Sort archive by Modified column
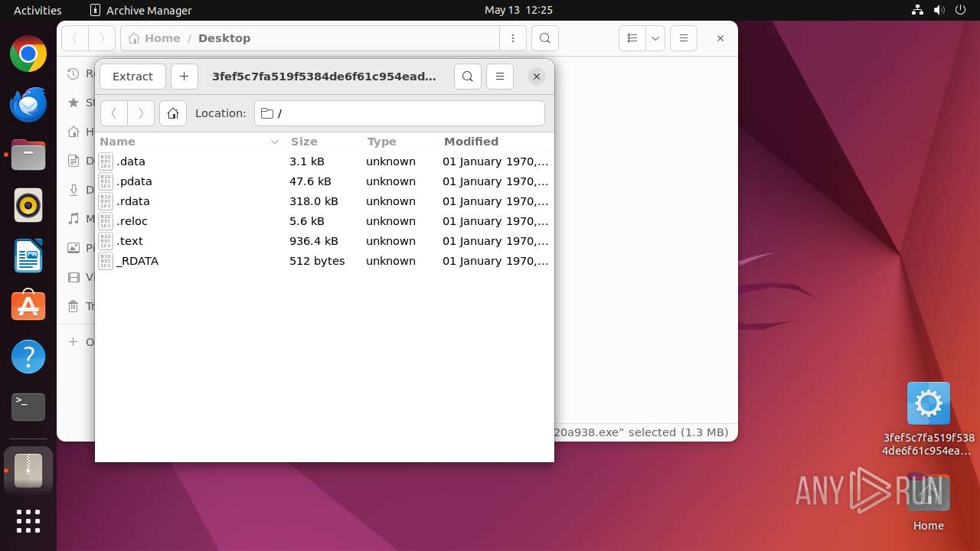The width and height of the screenshot is (980, 551). [x=496, y=142]
